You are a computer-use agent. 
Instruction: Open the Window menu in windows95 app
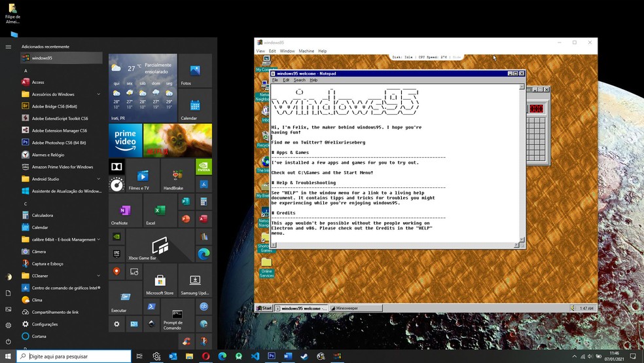[x=287, y=51]
